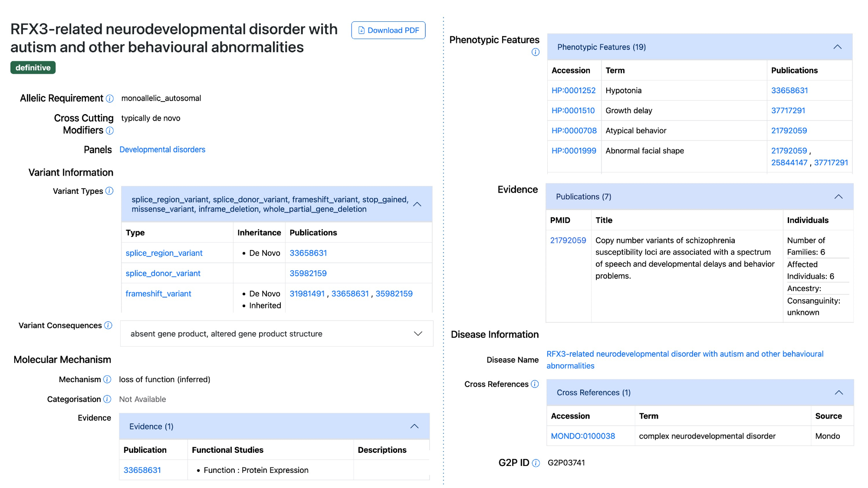Open the Developmental disorders panel link

pyautogui.click(x=162, y=150)
